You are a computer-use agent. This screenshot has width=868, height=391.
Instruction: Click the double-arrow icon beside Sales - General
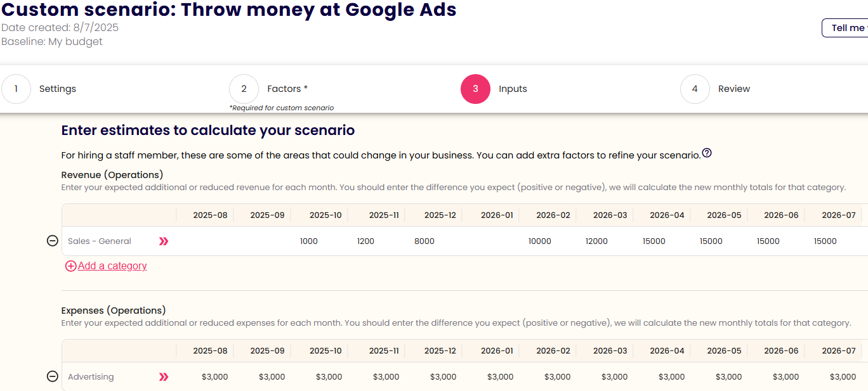164,241
